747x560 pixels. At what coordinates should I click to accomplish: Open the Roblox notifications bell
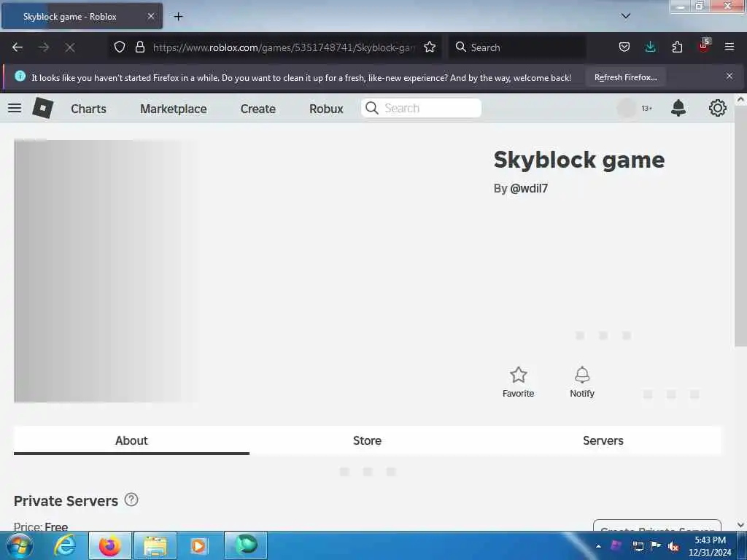click(678, 108)
